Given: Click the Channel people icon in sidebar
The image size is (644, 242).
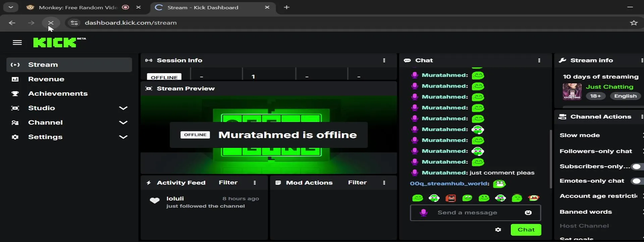Looking at the screenshot, I should coord(15,123).
